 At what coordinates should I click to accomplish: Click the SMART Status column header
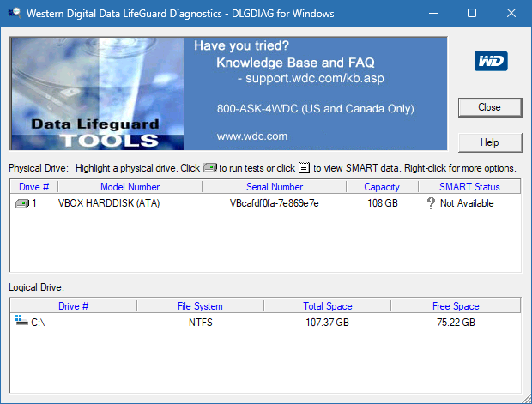tap(469, 187)
